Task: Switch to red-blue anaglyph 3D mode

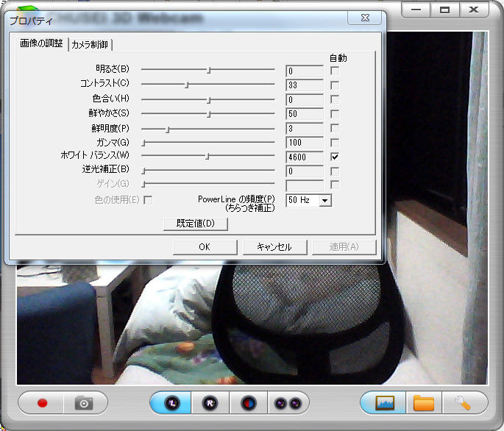Action: [x=249, y=402]
